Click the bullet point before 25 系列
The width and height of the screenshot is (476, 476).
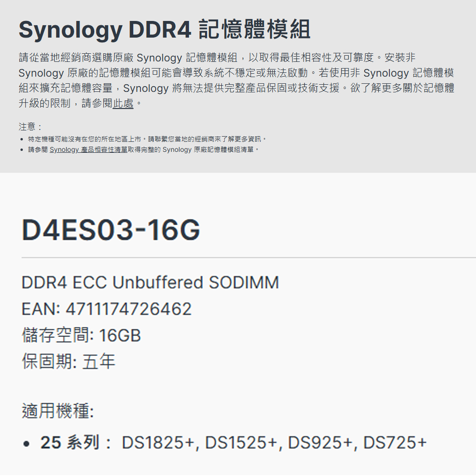pyautogui.click(x=27, y=444)
